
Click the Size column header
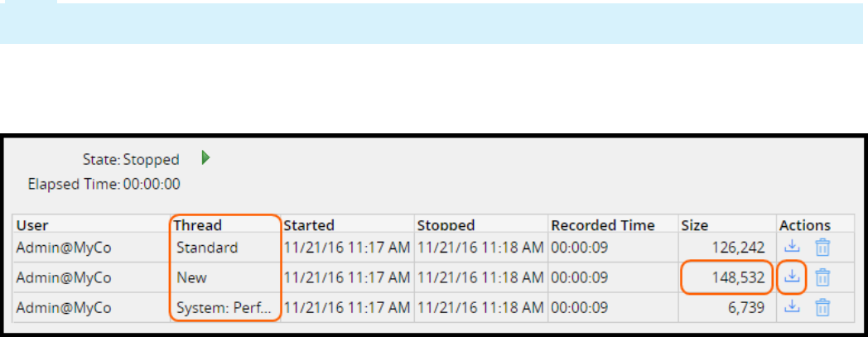(x=694, y=224)
